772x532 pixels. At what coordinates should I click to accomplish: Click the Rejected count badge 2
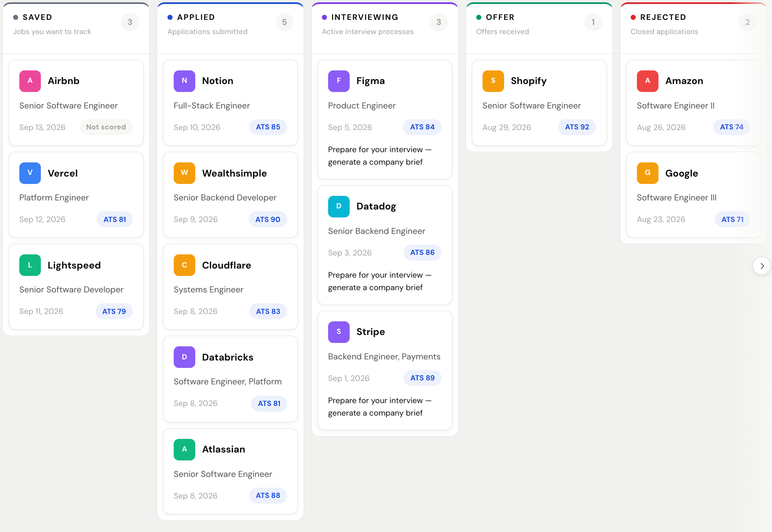747,22
